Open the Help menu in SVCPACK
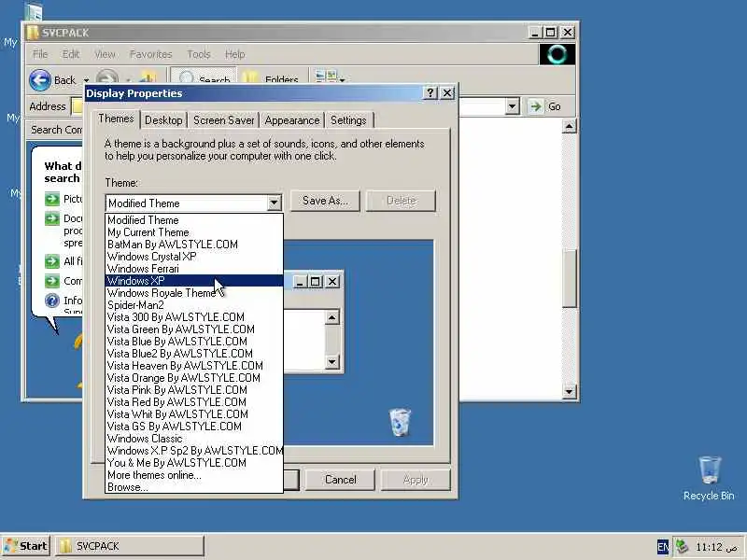 pyautogui.click(x=235, y=54)
